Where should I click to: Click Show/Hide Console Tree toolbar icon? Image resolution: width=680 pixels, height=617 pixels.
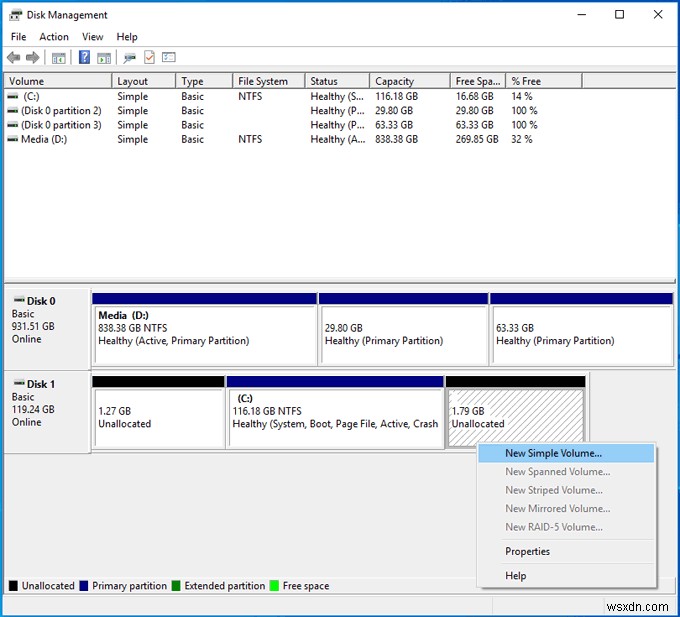click(x=59, y=58)
